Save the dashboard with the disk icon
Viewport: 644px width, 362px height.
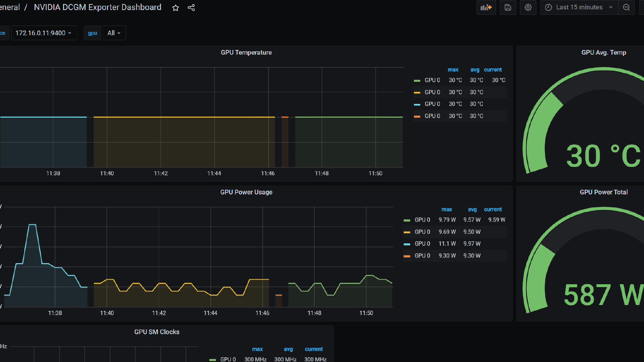(507, 7)
